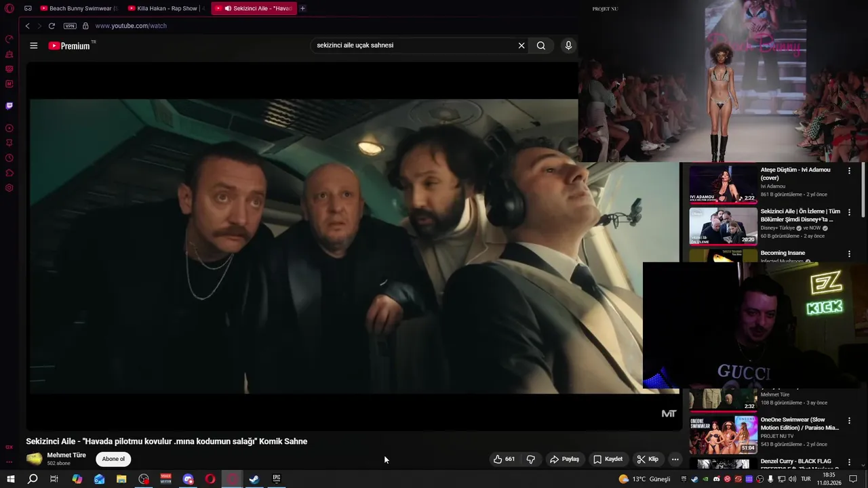
Task: Create a clip with Klip button
Action: [648, 459]
